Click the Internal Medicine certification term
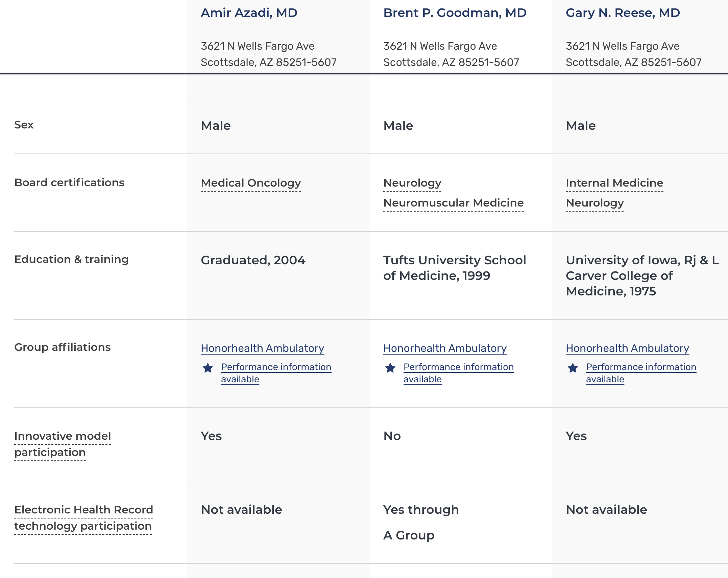 [614, 183]
